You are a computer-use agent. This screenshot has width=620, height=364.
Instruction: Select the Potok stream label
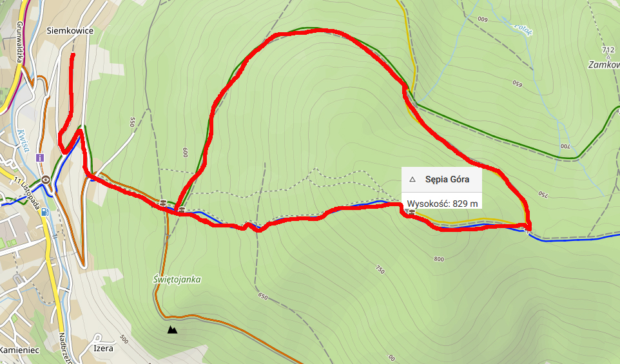(523, 29)
